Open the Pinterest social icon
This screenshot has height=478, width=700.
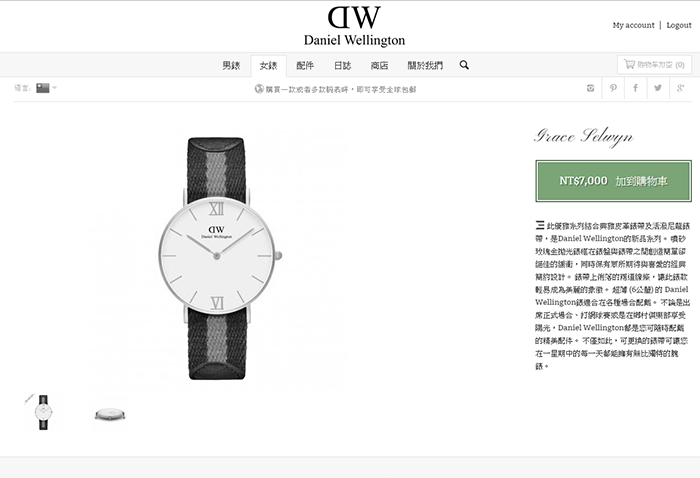[x=613, y=88]
